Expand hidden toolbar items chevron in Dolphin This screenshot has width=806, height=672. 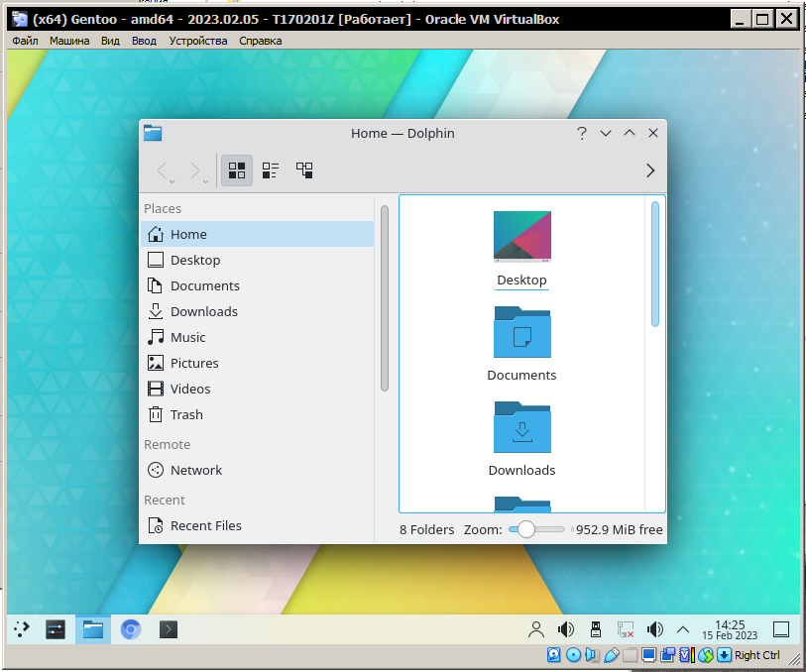(650, 170)
